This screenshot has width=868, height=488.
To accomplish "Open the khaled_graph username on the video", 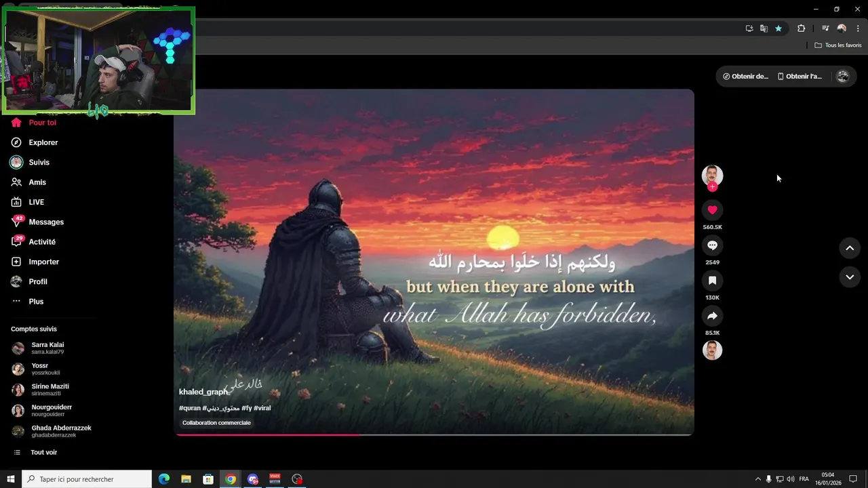I will (203, 392).
